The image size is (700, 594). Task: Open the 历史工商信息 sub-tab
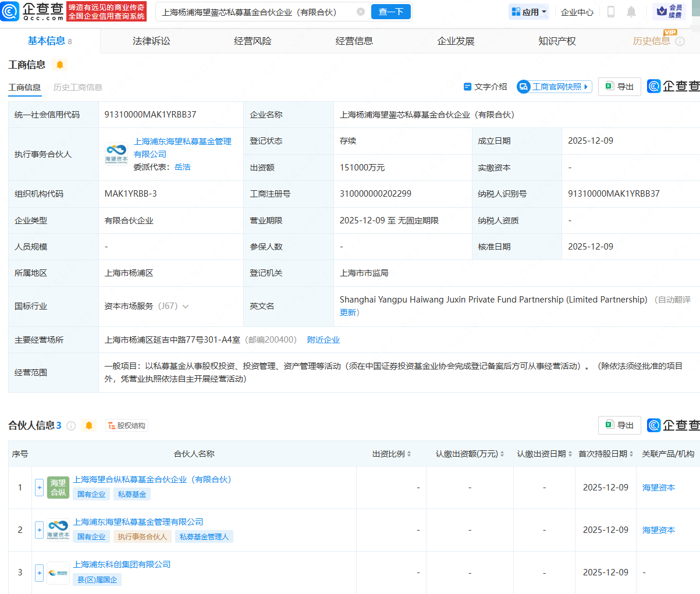(77, 87)
